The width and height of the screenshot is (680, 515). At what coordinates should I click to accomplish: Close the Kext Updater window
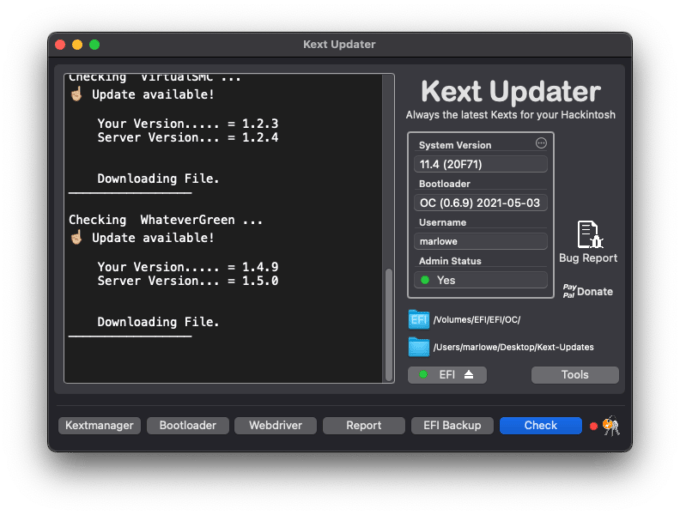[x=60, y=45]
